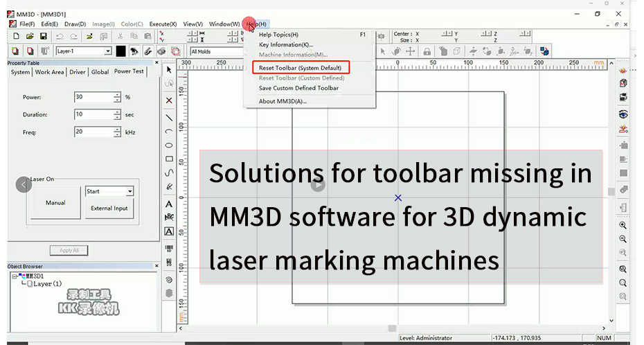644x345 pixels.
Task: Select the Spiral tool
Action: 169,280
